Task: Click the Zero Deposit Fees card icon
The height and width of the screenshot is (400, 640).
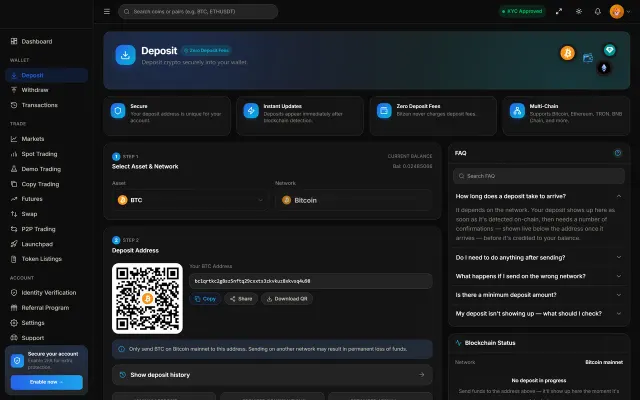Action: [384, 111]
